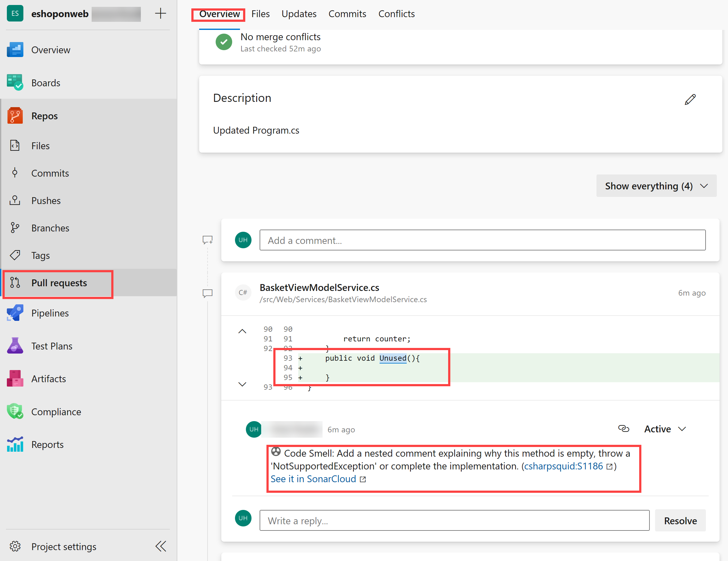
Task: Click the pencil icon to edit Description
Action: pyautogui.click(x=690, y=99)
